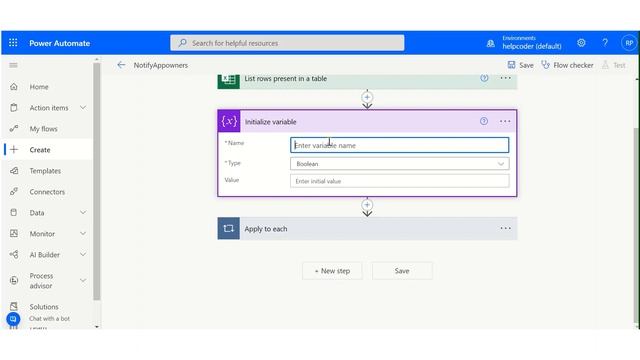Collapse the navigation hamburger menu

[x=13, y=65]
